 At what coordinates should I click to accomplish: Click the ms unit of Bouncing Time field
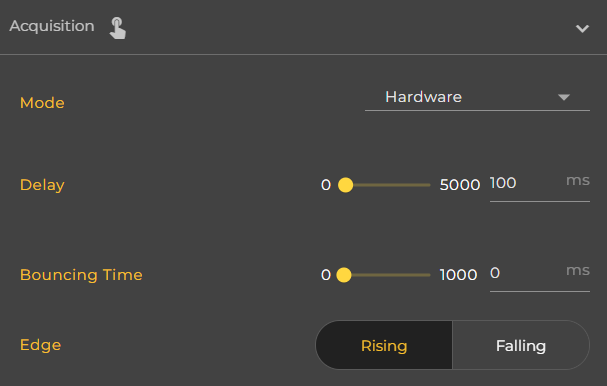pyautogui.click(x=578, y=270)
